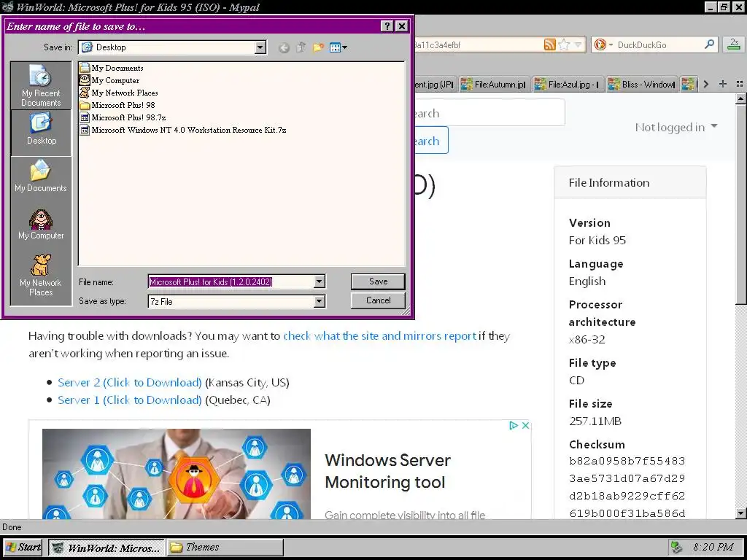Open Server 1 (Click to Download) link
Image resolution: width=747 pixels, height=560 pixels.
(130, 400)
